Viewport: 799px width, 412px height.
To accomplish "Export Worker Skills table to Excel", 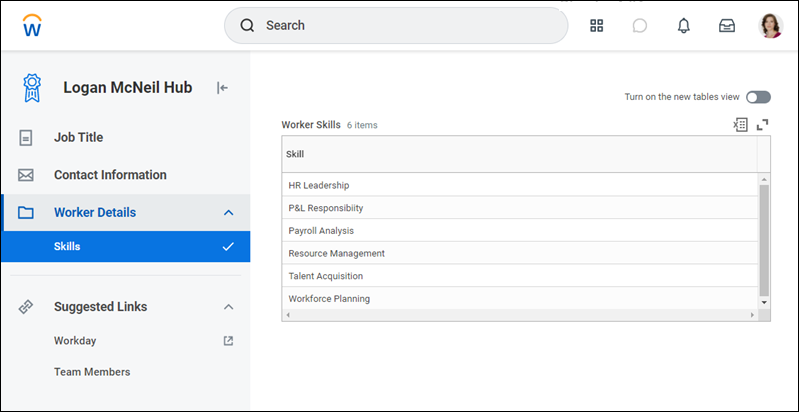I will click(740, 125).
